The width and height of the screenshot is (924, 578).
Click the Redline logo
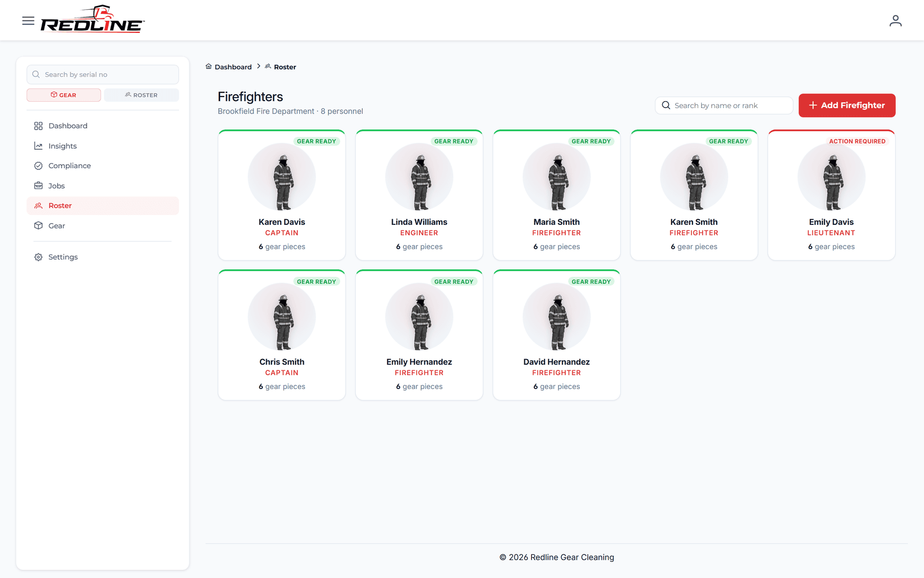click(x=92, y=20)
